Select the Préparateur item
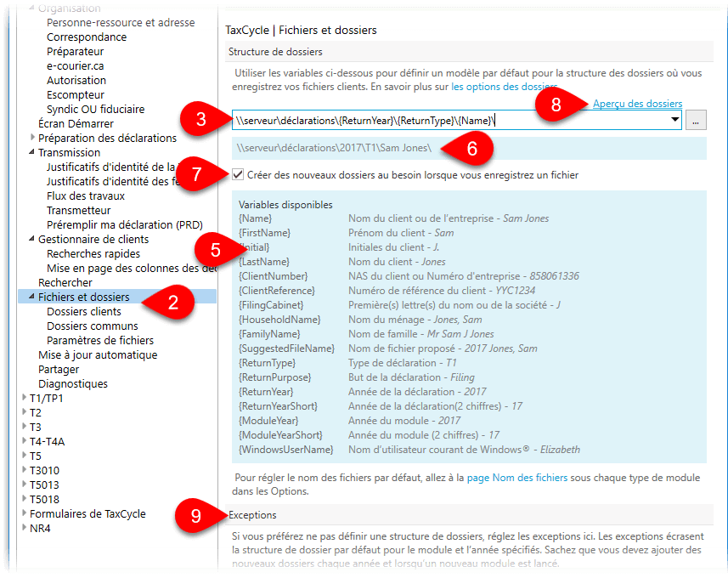This screenshot has height=578, width=728. pyautogui.click(x=75, y=51)
